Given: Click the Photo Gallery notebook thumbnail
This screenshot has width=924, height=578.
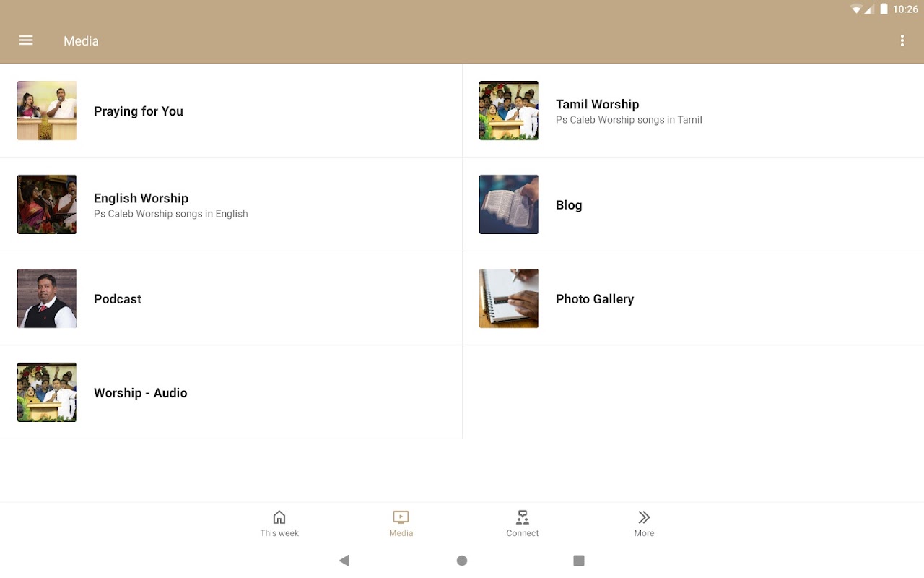Looking at the screenshot, I should coord(509,298).
